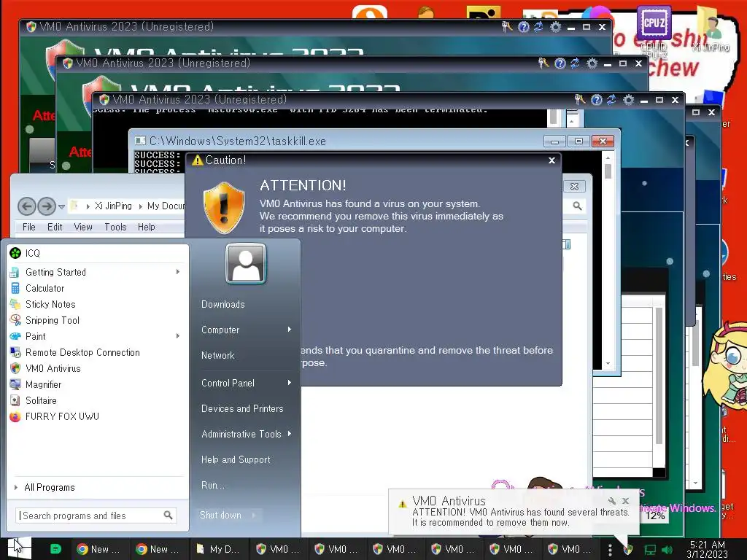Image resolution: width=747 pixels, height=560 pixels.
Task: Click the network monitor tray icon
Action: point(650,550)
